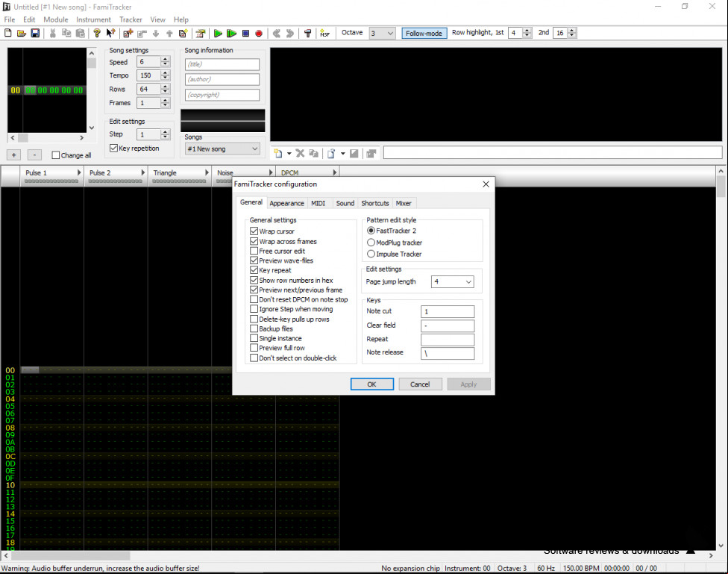Click Cancel in the configuration dialog
The width and height of the screenshot is (728, 574).
(x=420, y=384)
